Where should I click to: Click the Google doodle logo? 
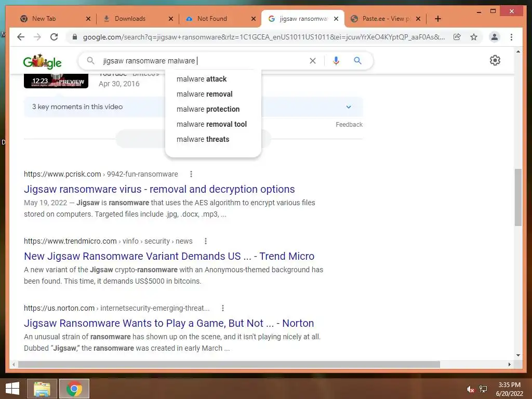43,61
